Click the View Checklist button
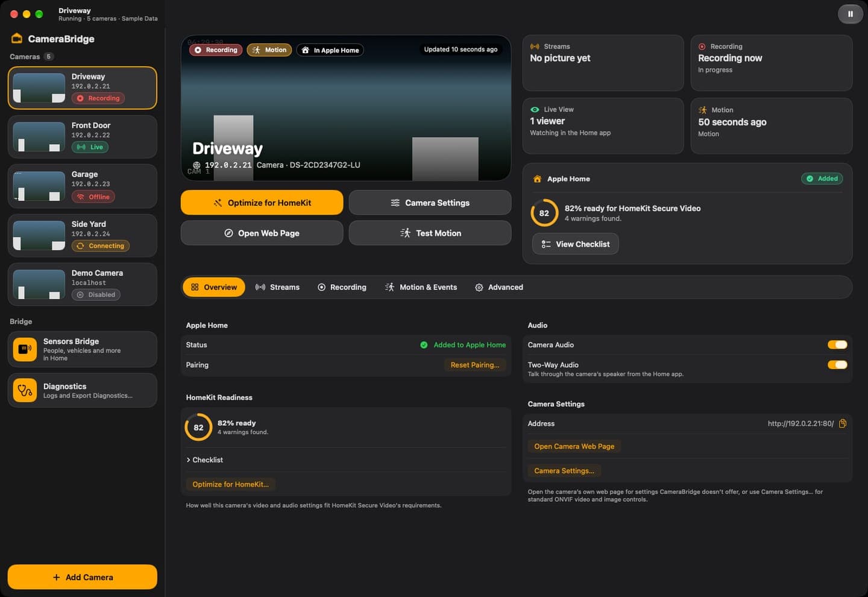This screenshot has width=868, height=597. [575, 244]
